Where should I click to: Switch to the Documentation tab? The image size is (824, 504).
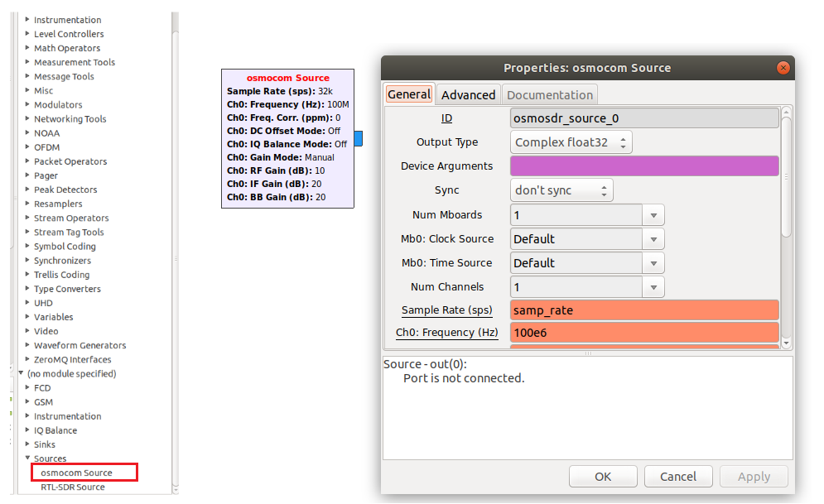click(550, 95)
